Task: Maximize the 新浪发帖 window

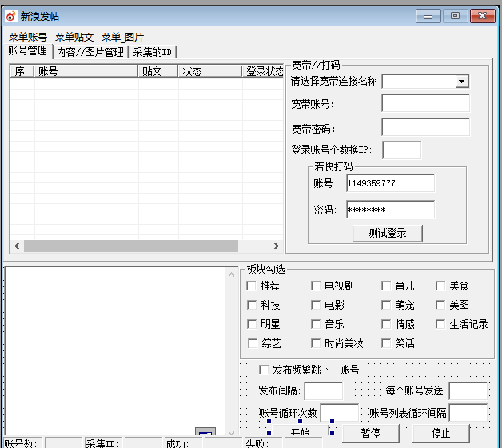Action: click(455, 16)
